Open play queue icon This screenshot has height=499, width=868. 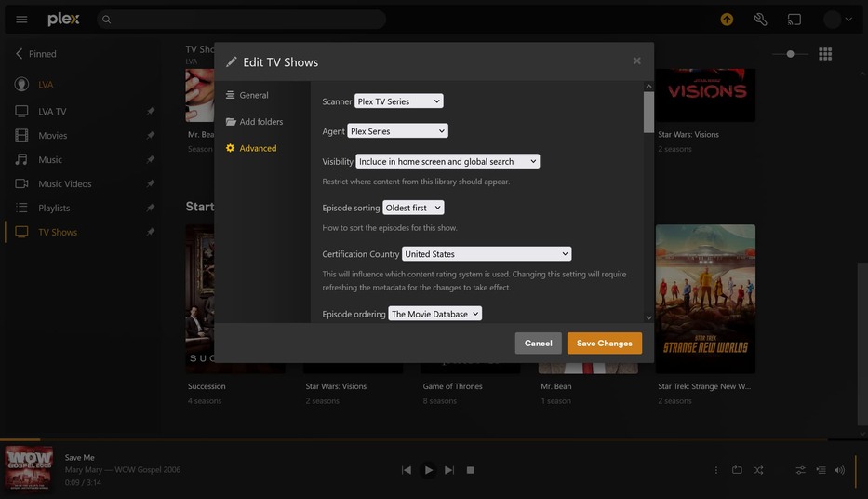(x=821, y=470)
